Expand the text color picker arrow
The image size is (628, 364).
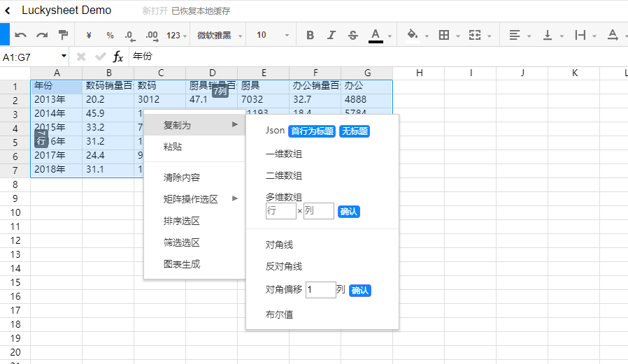[x=390, y=36]
